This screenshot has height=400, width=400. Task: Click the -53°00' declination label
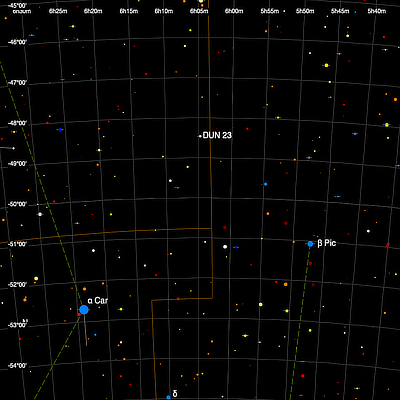(17, 325)
